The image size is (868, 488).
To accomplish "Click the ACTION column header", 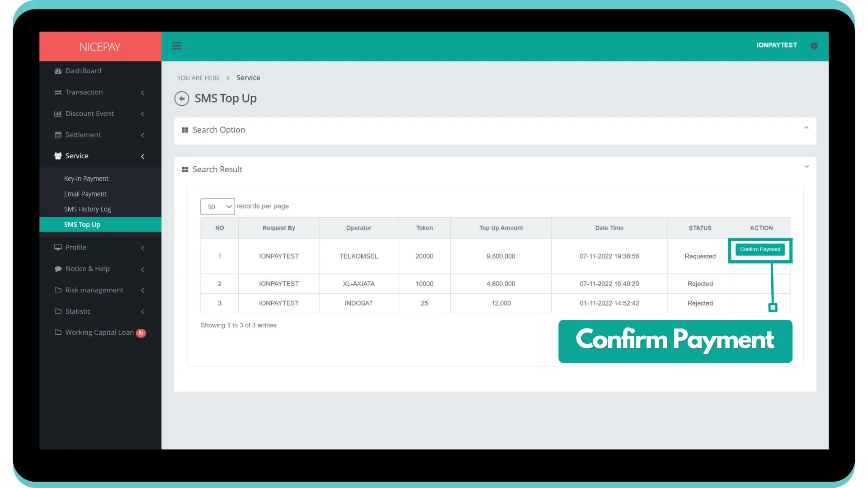I will point(761,228).
